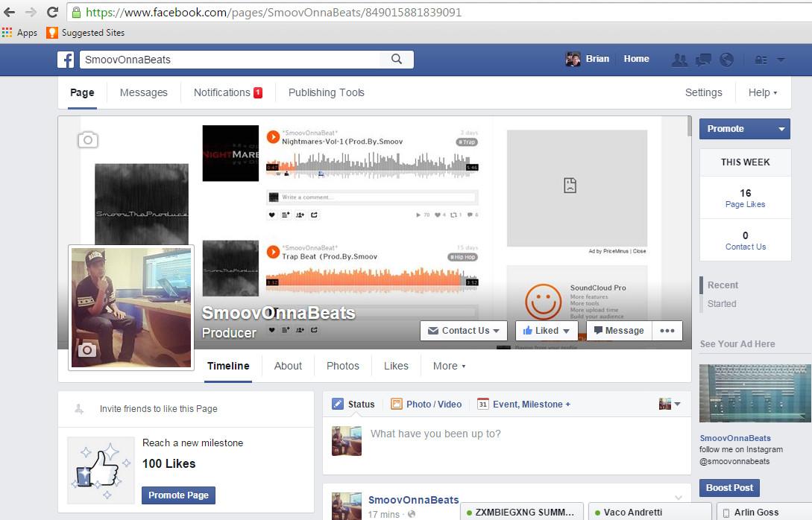Click inside the Write a comment field
Image resolution: width=812 pixels, height=520 pixels.
(373, 196)
